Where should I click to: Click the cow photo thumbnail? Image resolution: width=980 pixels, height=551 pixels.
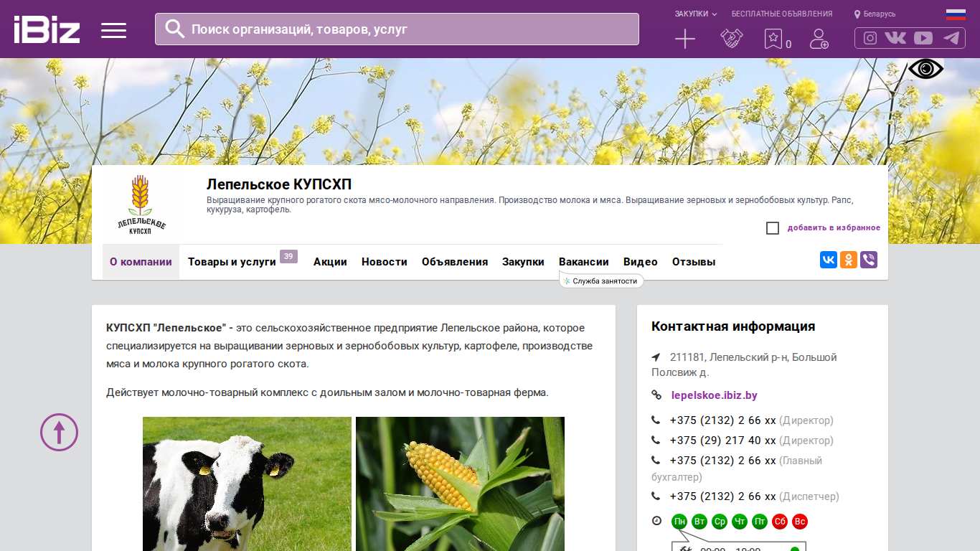click(x=247, y=484)
